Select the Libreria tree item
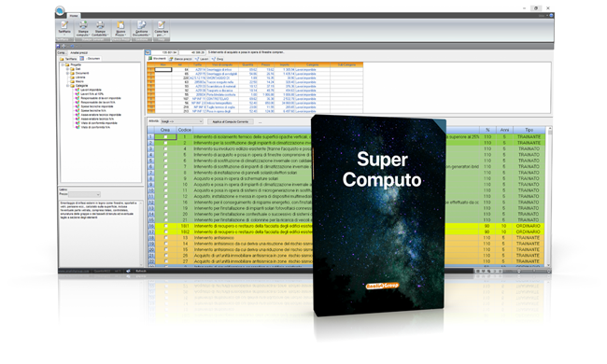The width and height of the screenshot is (607, 364). point(80,77)
